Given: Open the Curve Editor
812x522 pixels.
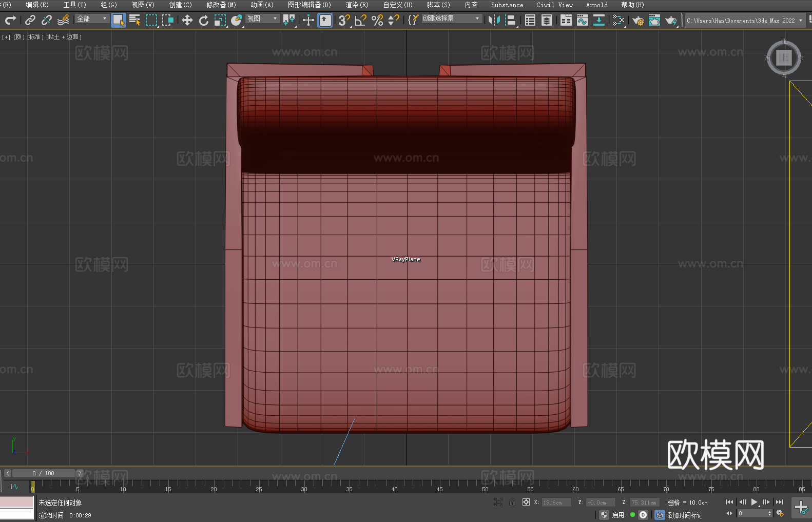Looking at the screenshot, I should [x=583, y=20].
